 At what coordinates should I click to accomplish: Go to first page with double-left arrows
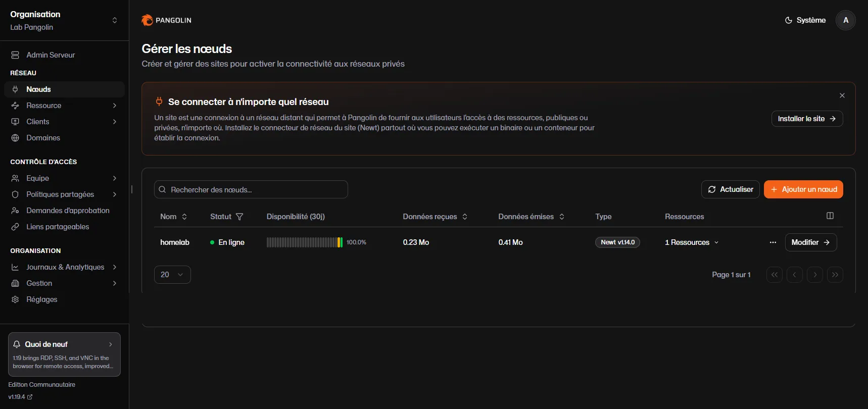click(775, 275)
